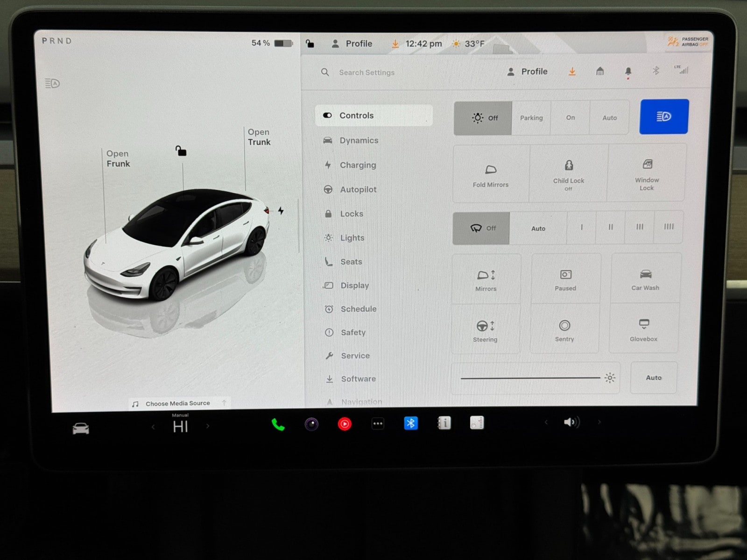Enable Sentry mode
Screen dimensions: 747x560
(564, 329)
